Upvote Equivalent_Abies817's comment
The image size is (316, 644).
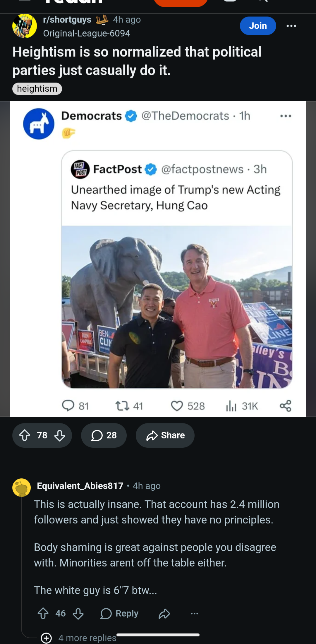click(x=43, y=613)
